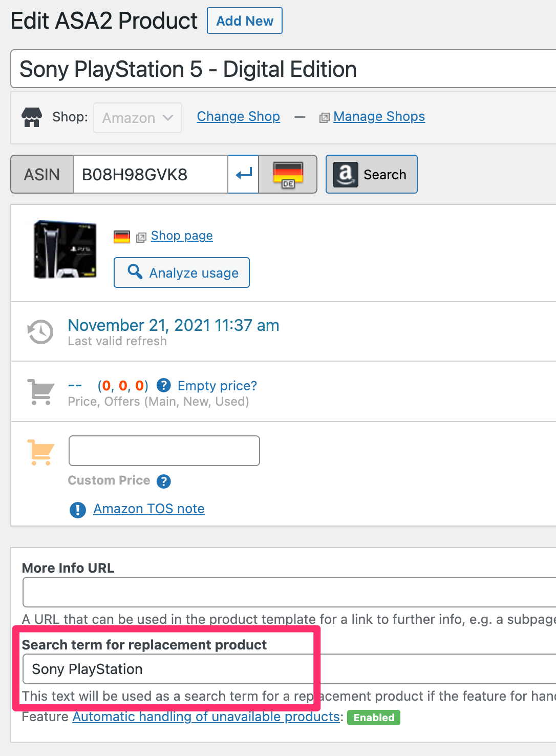This screenshot has width=556, height=756.
Task: Open the product Shop page link
Action: pyautogui.click(x=182, y=236)
